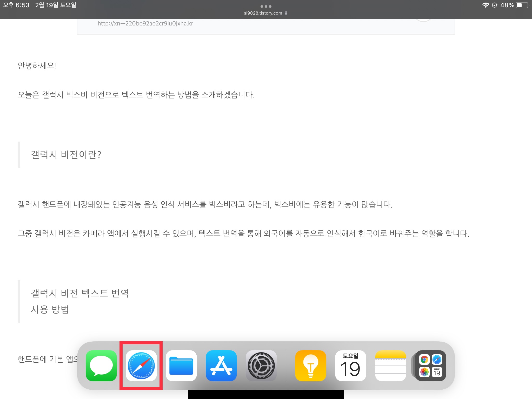532x399 pixels.
Task: Tap the App Store icon
Action: pyautogui.click(x=221, y=365)
